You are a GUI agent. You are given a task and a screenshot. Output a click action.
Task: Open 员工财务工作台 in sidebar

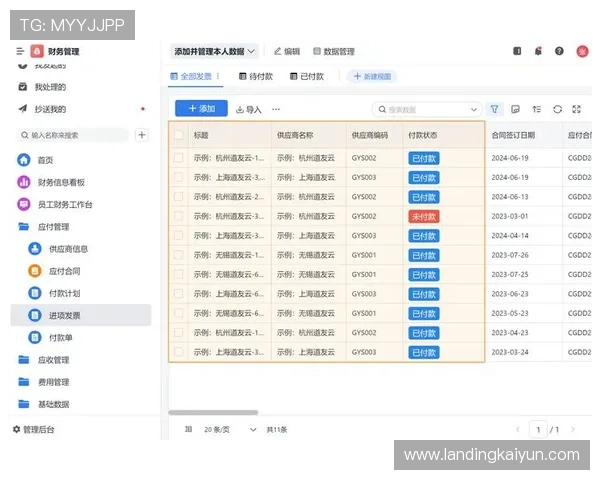click(x=65, y=204)
